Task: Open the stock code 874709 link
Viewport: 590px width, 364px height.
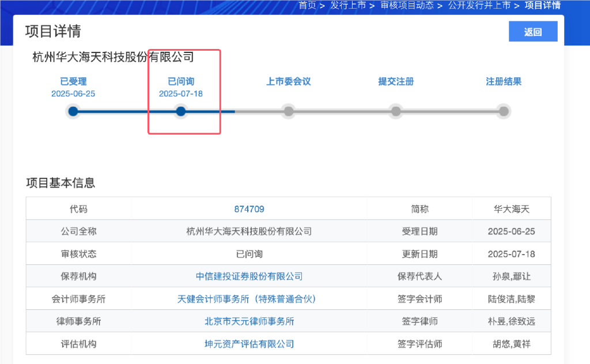Action: [249, 209]
